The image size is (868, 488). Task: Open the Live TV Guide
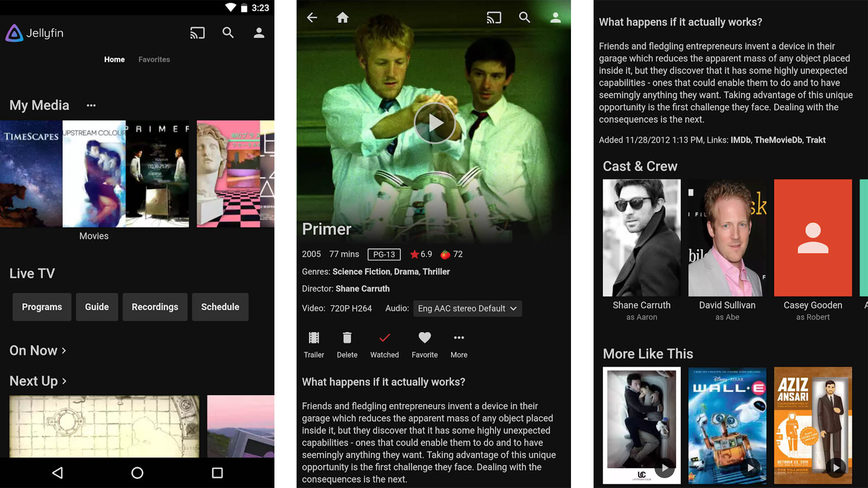[96, 306]
